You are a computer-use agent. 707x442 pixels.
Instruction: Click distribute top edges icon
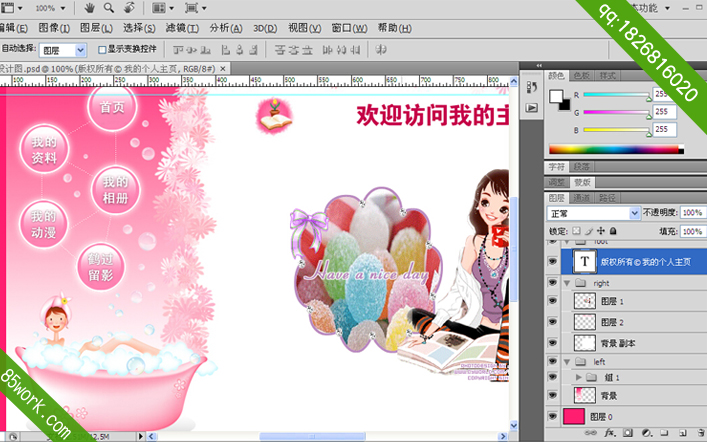[280, 50]
